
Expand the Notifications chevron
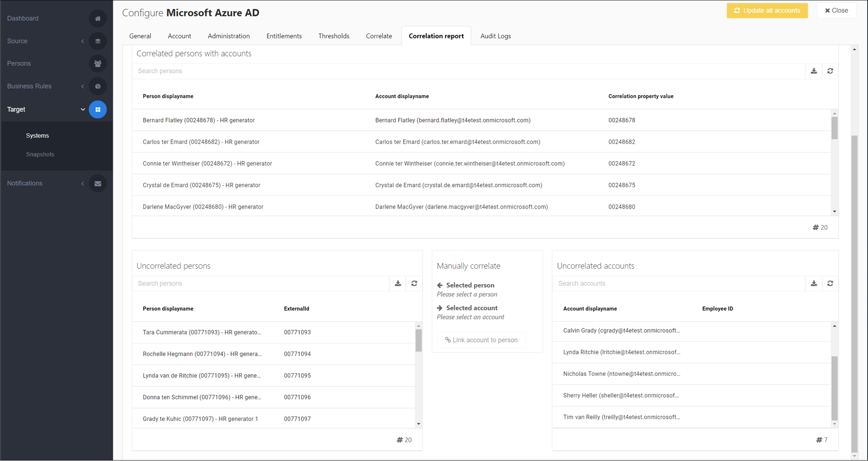click(83, 184)
